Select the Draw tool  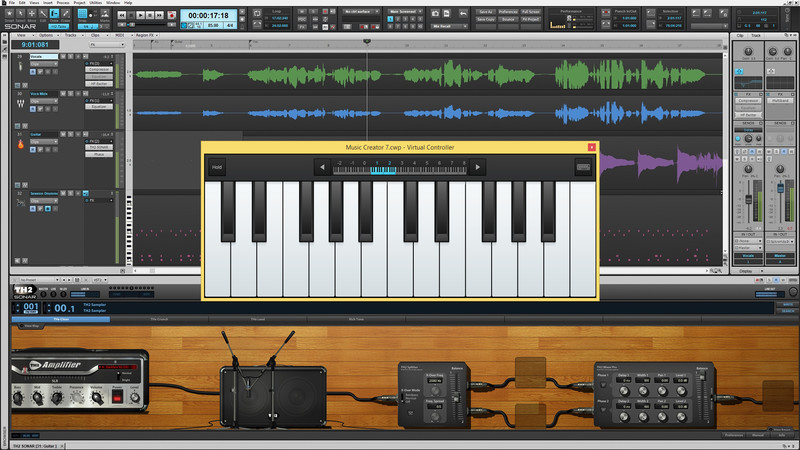[54, 13]
